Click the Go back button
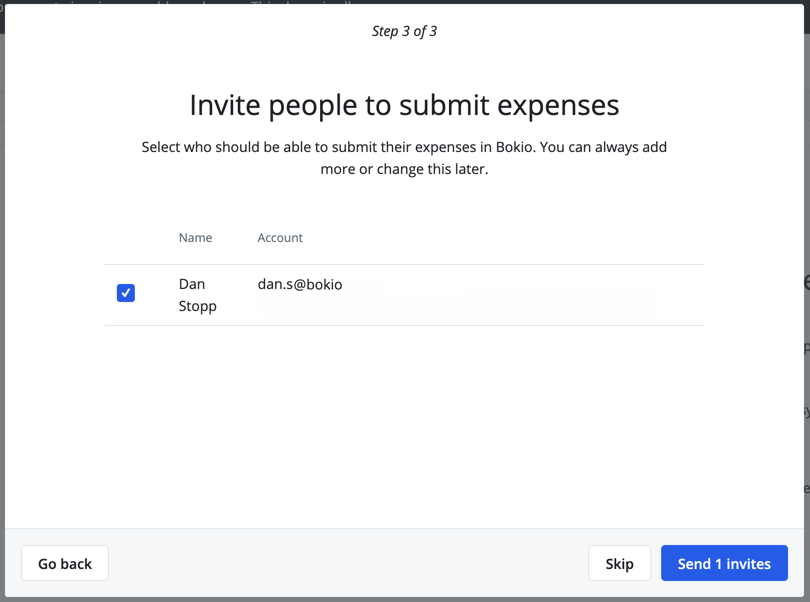 click(x=65, y=564)
